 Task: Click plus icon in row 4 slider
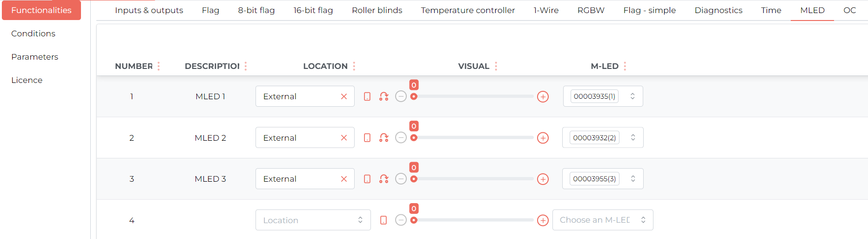pyautogui.click(x=543, y=220)
